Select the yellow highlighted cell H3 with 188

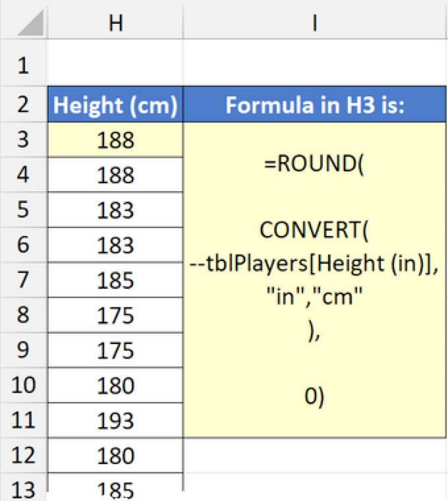point(115,140)
